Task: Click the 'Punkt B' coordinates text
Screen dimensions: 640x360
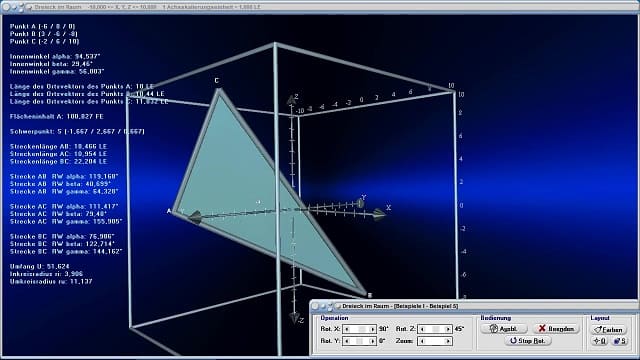Action: pos(44,34)
